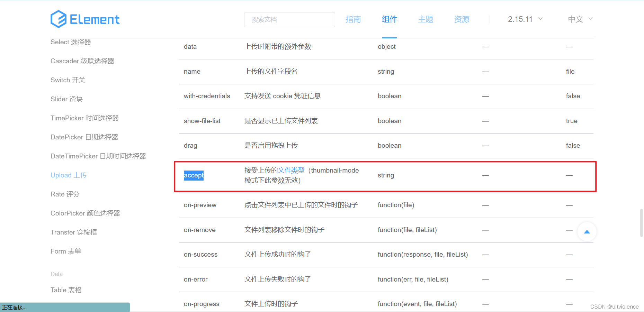Click the on-preview attribute cell

coord(200,205)
